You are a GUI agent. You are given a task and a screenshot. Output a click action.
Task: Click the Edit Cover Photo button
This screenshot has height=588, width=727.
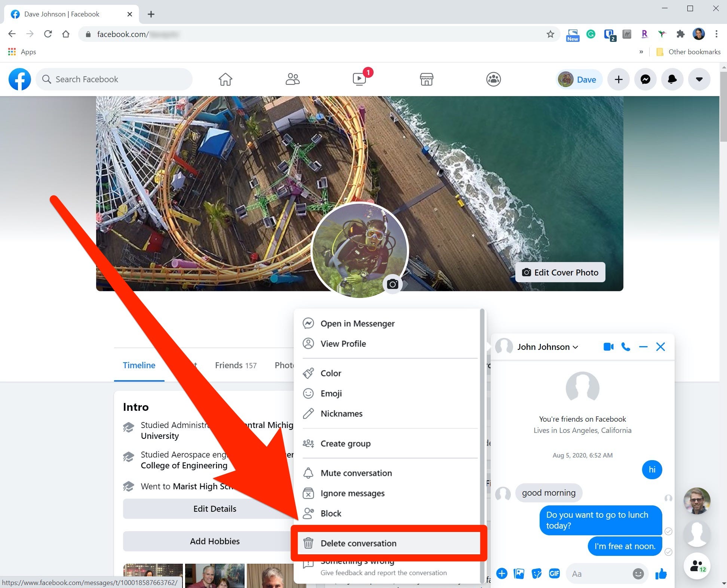coord(560,272)
